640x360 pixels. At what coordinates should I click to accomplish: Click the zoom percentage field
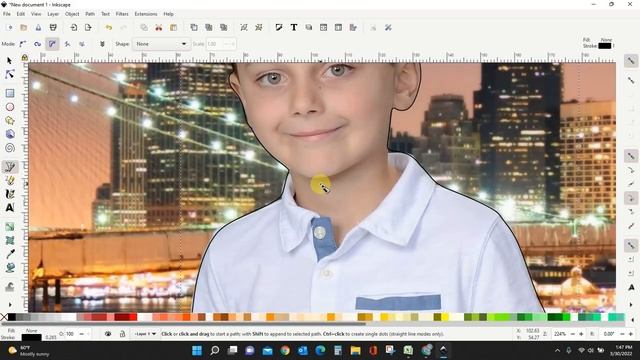[x=560, y=334]
